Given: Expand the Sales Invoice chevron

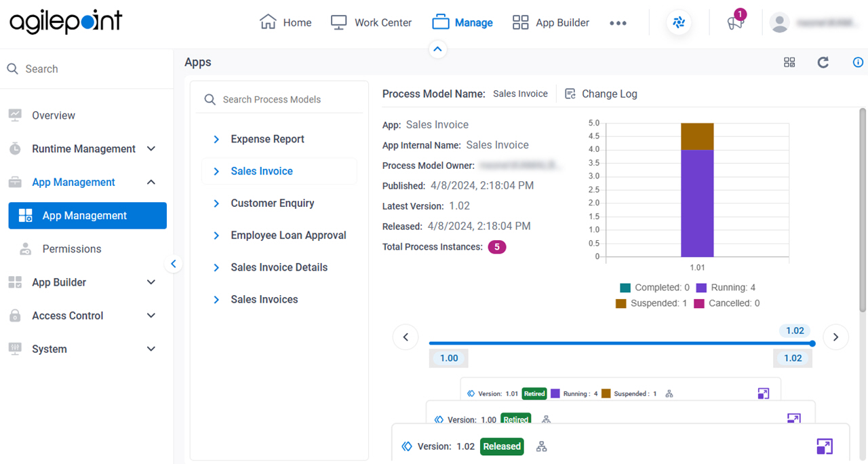Looking at the screenshot, I should click(x=216, y=171).
